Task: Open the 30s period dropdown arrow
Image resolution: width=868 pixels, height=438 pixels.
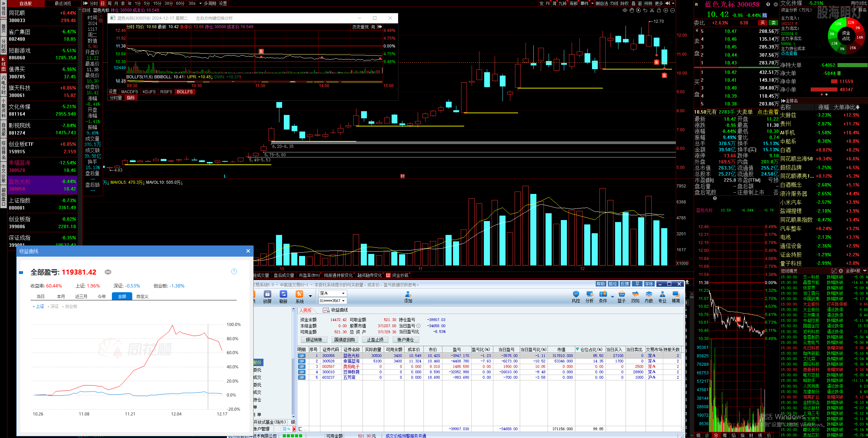Action: click(200, 3)
